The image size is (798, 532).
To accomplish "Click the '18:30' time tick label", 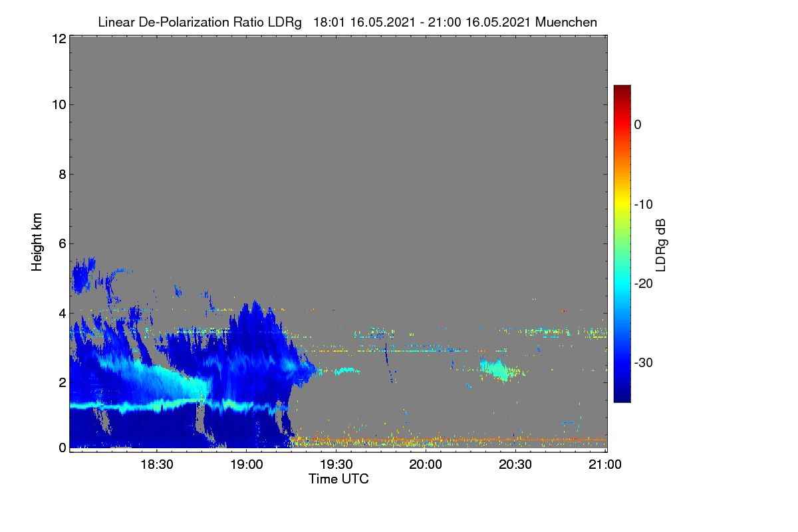I will point(157,465).
